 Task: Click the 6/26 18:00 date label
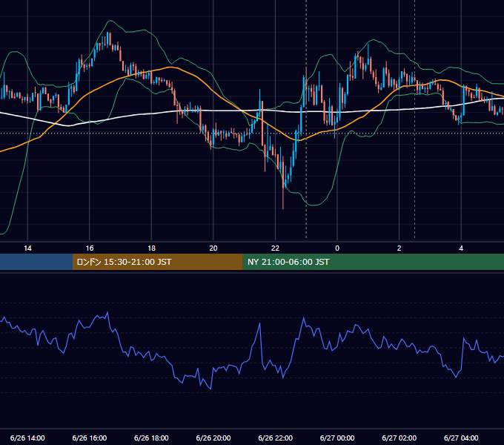(x=151, y=438)
